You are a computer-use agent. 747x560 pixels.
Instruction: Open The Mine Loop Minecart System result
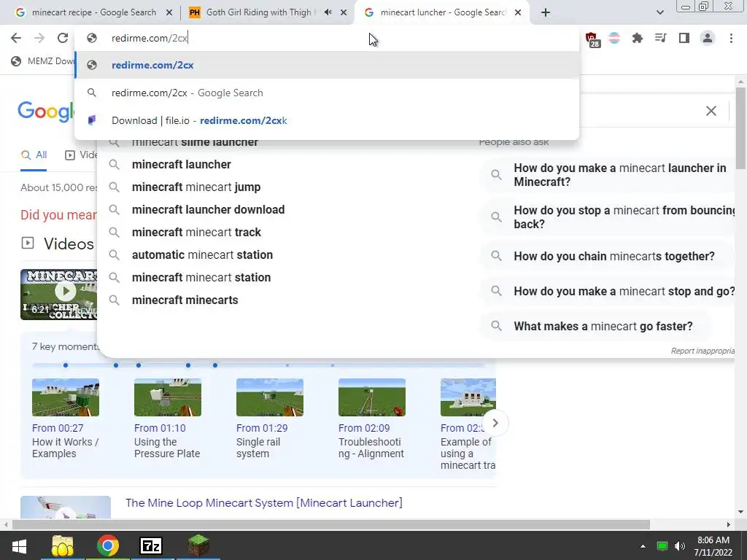pos(264,503)
